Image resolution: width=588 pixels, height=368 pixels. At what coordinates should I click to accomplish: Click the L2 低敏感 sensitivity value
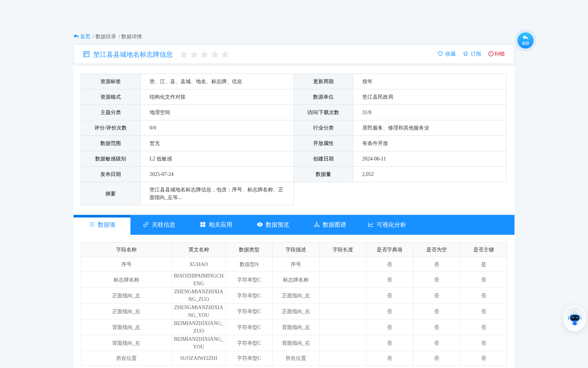click(x=161, y=159)
